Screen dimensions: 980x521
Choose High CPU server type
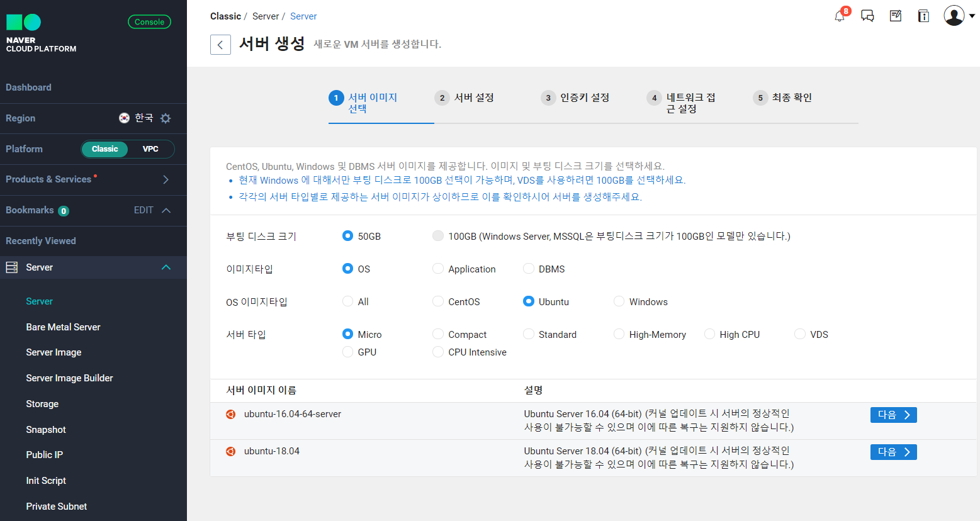(x=709, y=334)
